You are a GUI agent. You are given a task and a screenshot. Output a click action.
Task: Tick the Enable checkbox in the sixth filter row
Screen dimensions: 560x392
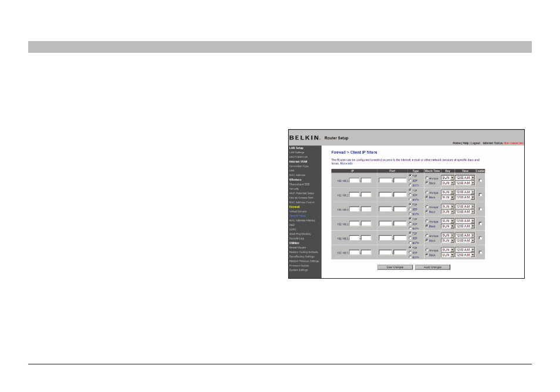coord(480,252)
